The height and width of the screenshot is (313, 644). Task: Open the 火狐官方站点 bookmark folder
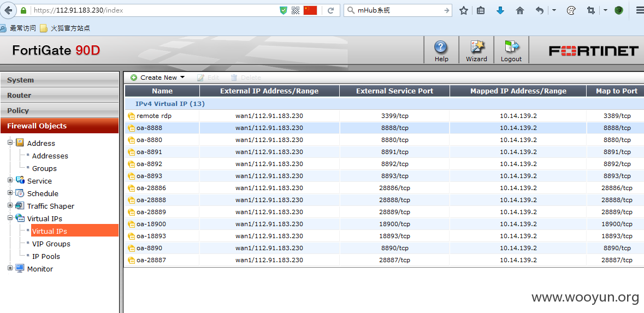tap(65, 28)
